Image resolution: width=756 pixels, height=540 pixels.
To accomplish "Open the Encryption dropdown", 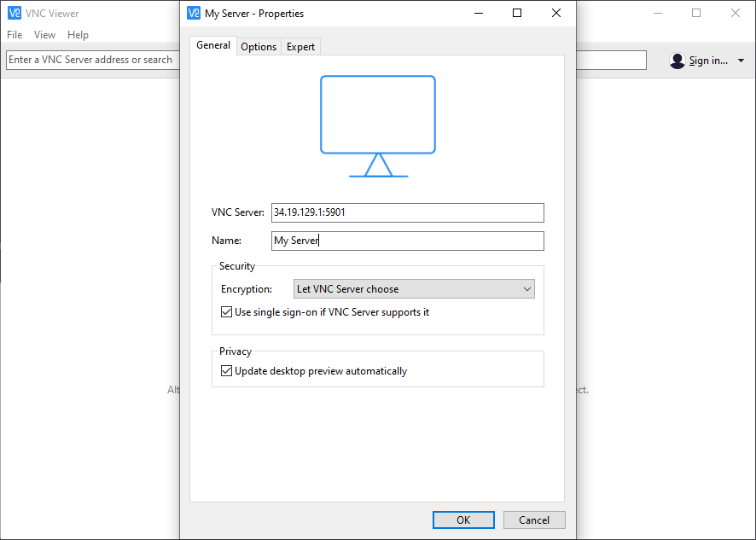I will point(414,289).
